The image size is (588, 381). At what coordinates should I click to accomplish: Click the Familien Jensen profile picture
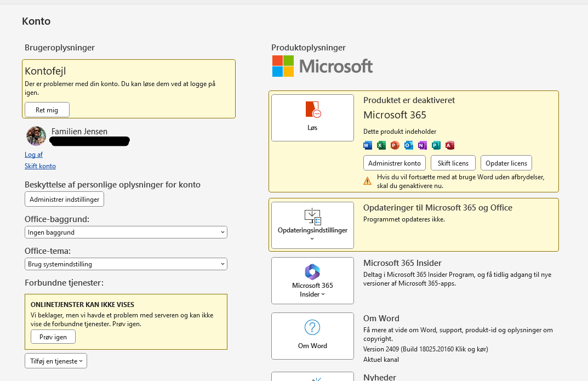36,136
